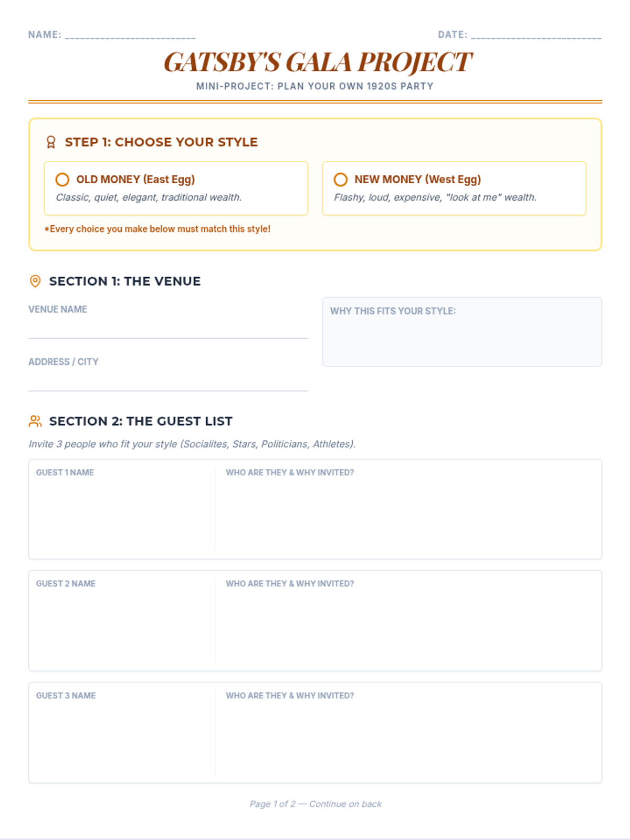
Task: Click Guest 1 Who Are They & Why Invited field
Action: coord(408,509)
